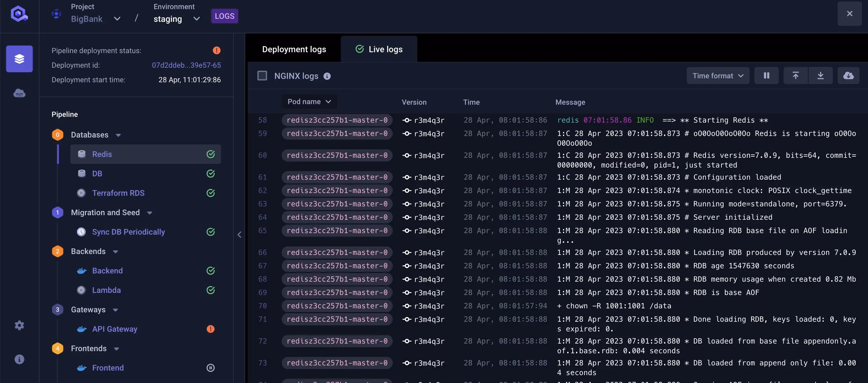Collapse the Databases pipeline section
The height and width of the screenshot is (383, 868).
[x=118, y=134]
